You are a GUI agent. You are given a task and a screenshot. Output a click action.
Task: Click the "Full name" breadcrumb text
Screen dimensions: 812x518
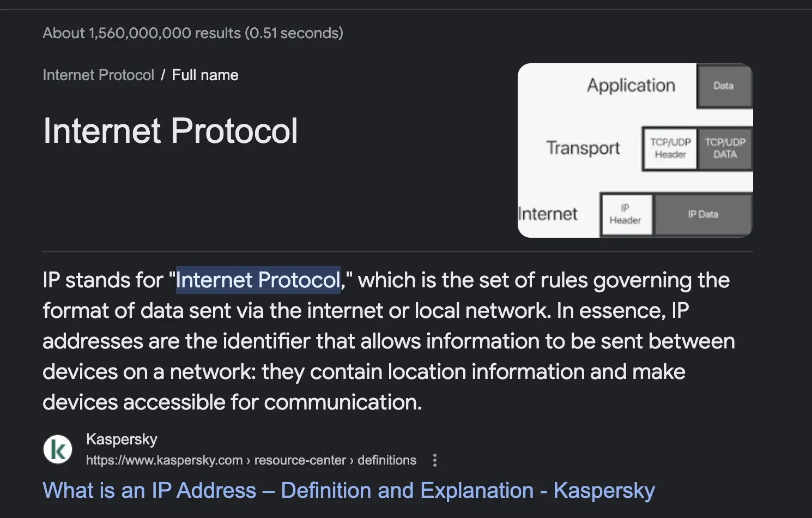tap(205, 75)
